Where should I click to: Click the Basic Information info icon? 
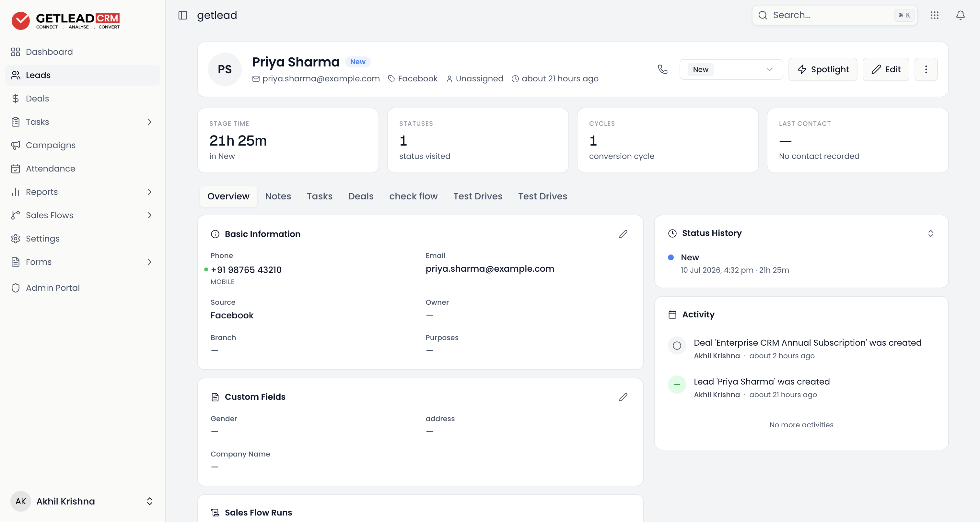(x=215, y=234)
